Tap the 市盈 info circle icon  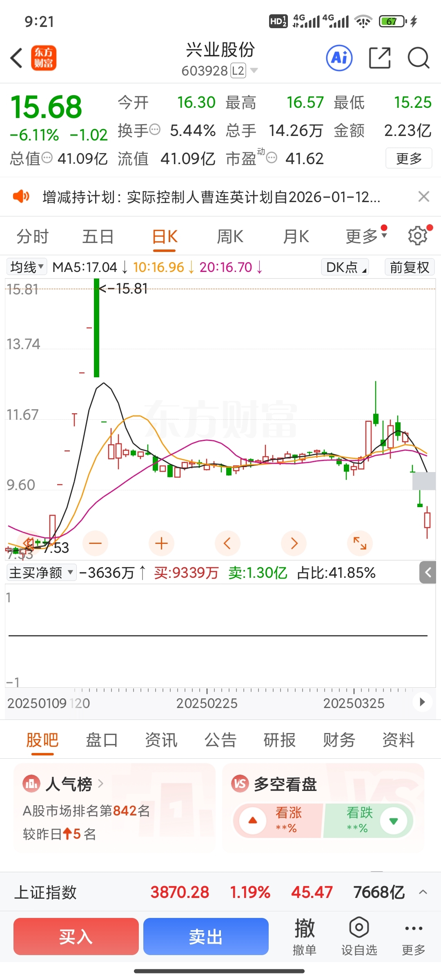(x=272, y=157)
